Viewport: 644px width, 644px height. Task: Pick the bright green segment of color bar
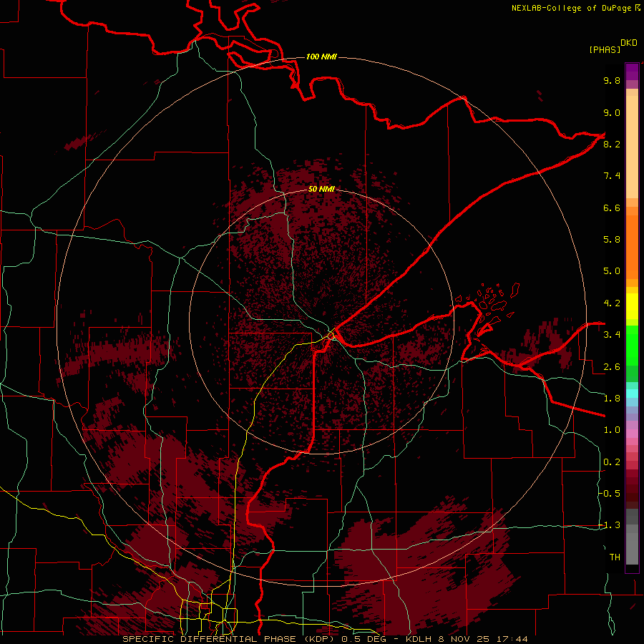point(632,346)
